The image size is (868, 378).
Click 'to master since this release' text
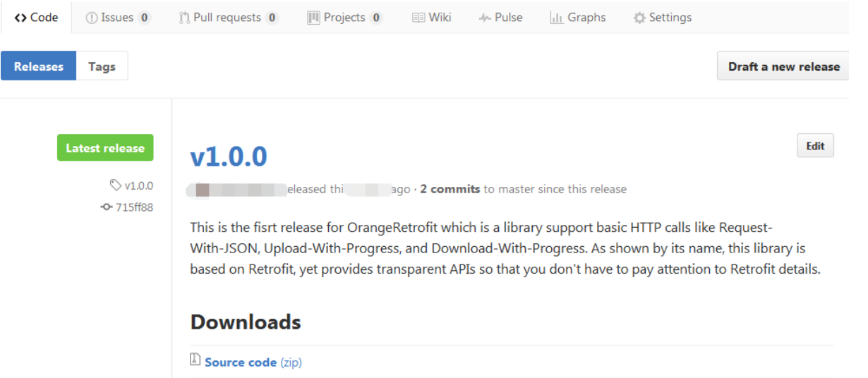555,189
